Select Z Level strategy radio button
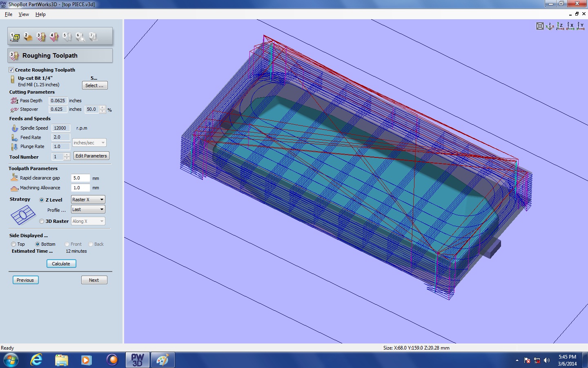 click(x=42, y=200)
